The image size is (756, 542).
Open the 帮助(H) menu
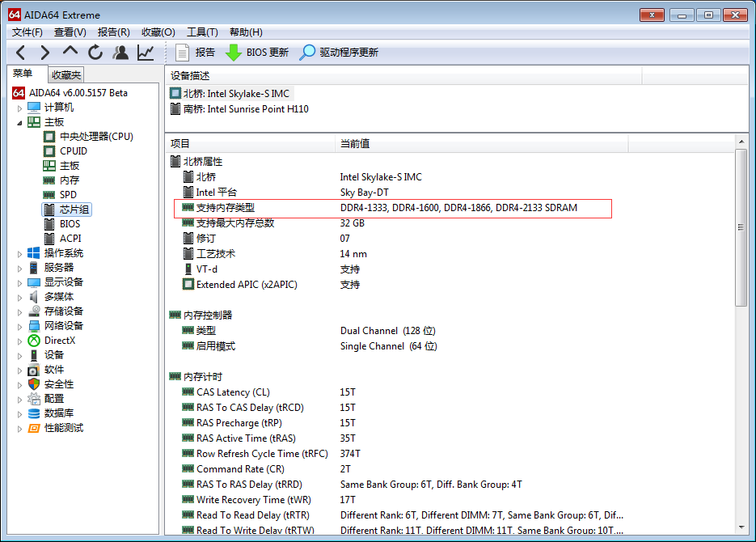(x=246, y=32)
